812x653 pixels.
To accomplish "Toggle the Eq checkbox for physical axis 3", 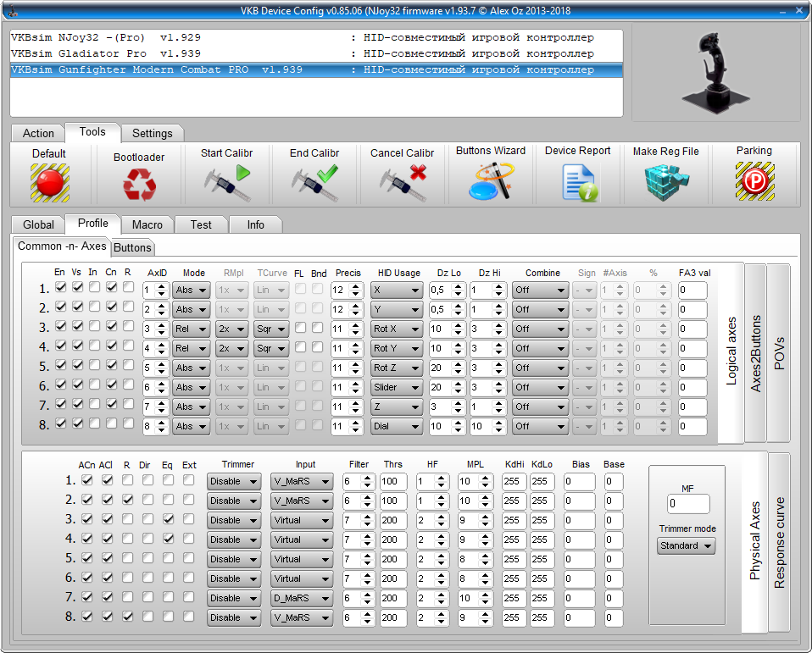I will 169,519.
